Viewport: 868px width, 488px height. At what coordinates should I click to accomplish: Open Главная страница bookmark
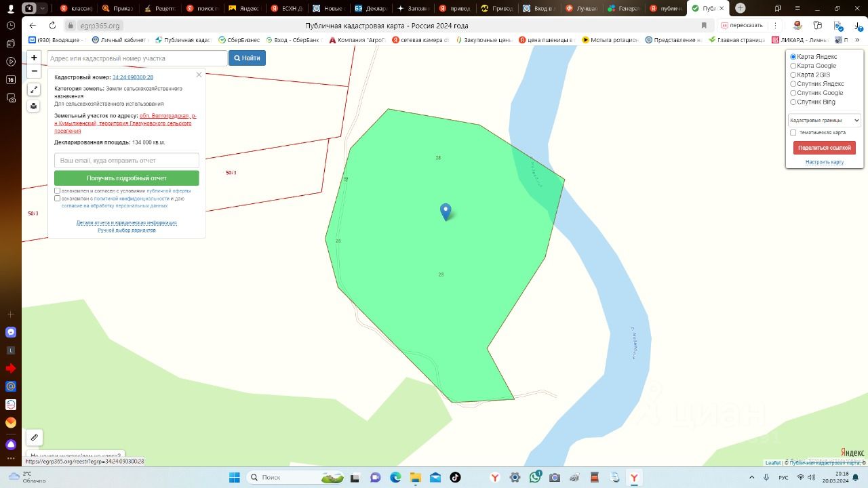pyautogui.click(x=737, y=40)
